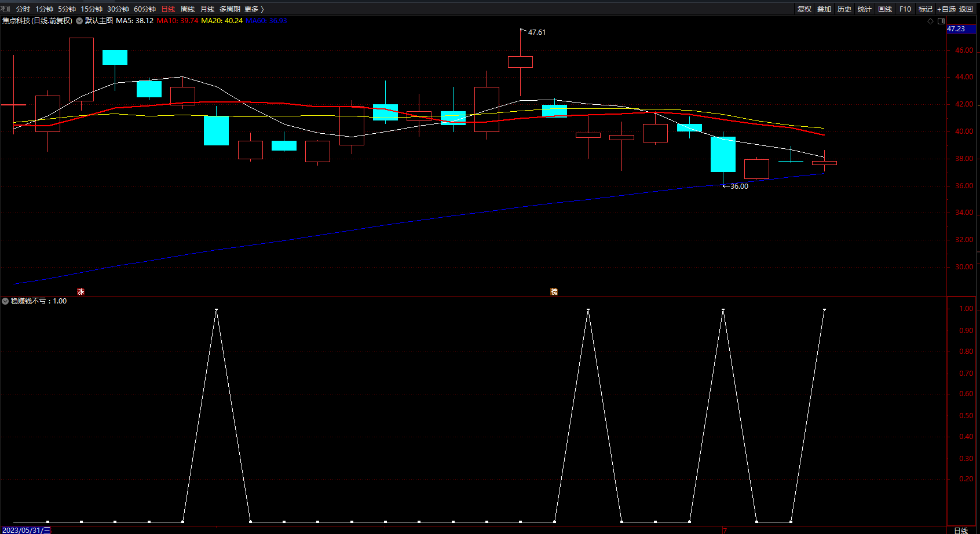Click the 叠加 overlay button
980x534 pixels.
(x=824, y=9)
